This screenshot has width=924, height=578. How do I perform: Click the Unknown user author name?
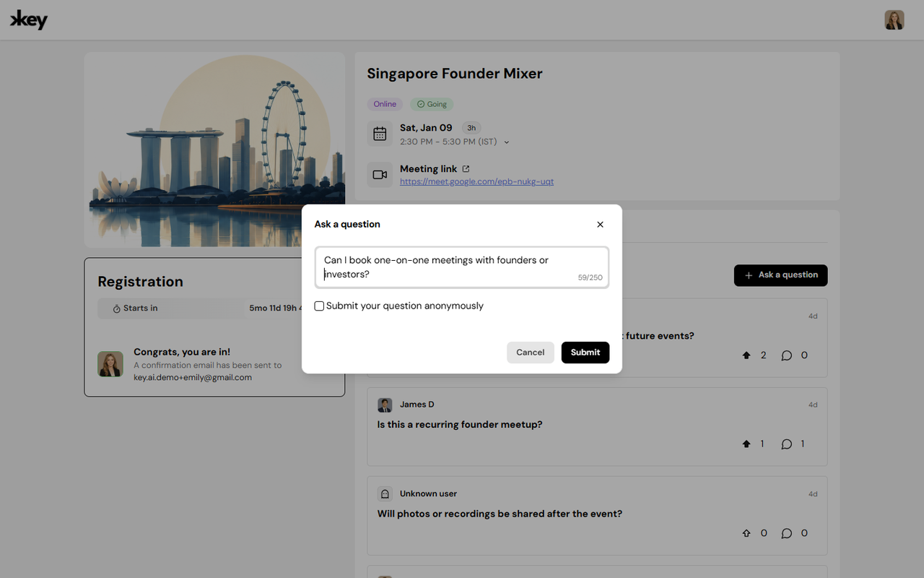429,493
